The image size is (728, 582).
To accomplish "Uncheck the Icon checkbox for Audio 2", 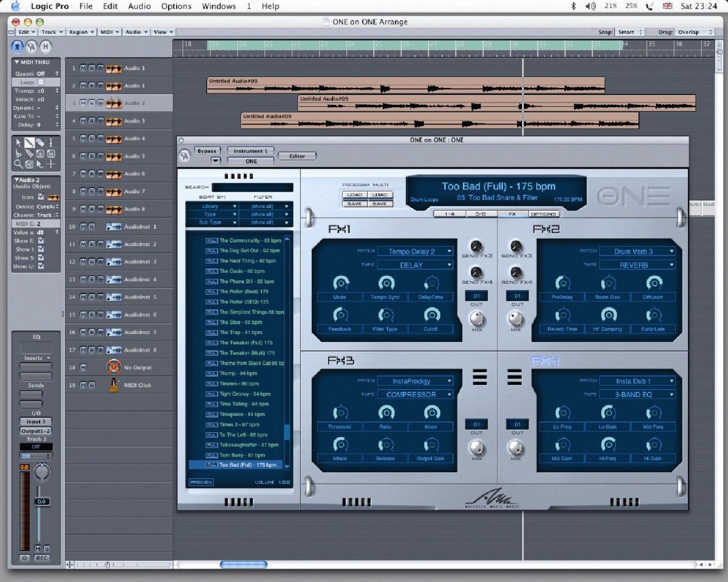I will click(x=41, y=197).
